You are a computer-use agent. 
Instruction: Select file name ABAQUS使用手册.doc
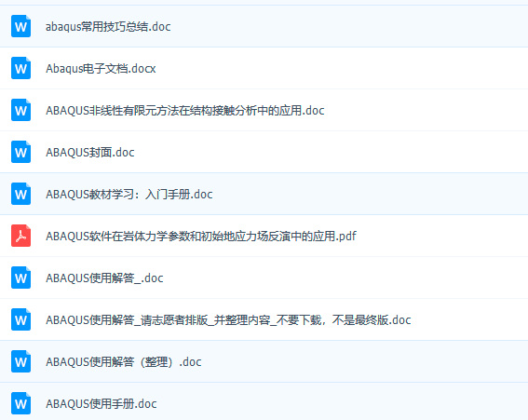pyautogui.click(x=101, y=403)
